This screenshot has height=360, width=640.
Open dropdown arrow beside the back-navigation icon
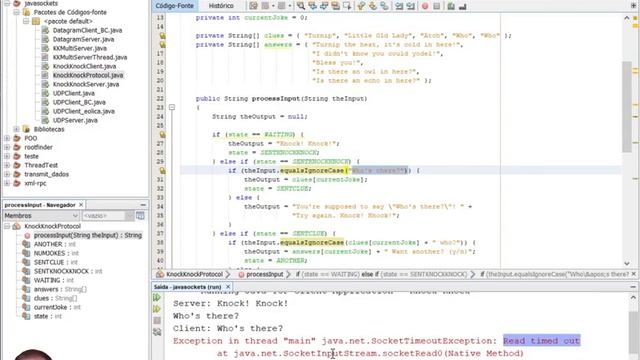click(x=273, y=6)
